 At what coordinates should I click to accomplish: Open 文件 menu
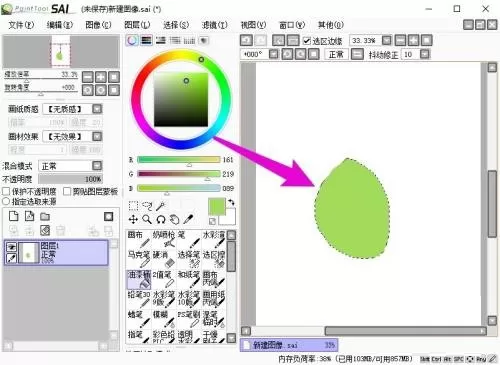(21, 25)
